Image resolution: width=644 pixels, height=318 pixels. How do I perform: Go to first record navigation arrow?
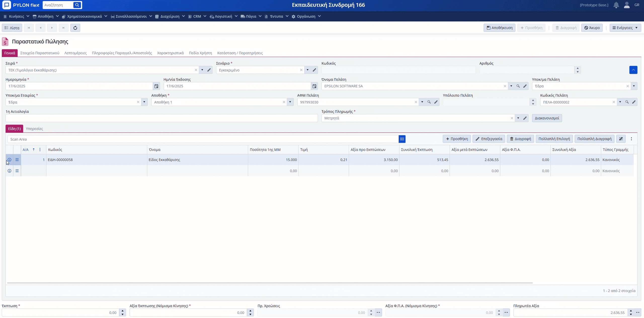[x=29, y=28]
